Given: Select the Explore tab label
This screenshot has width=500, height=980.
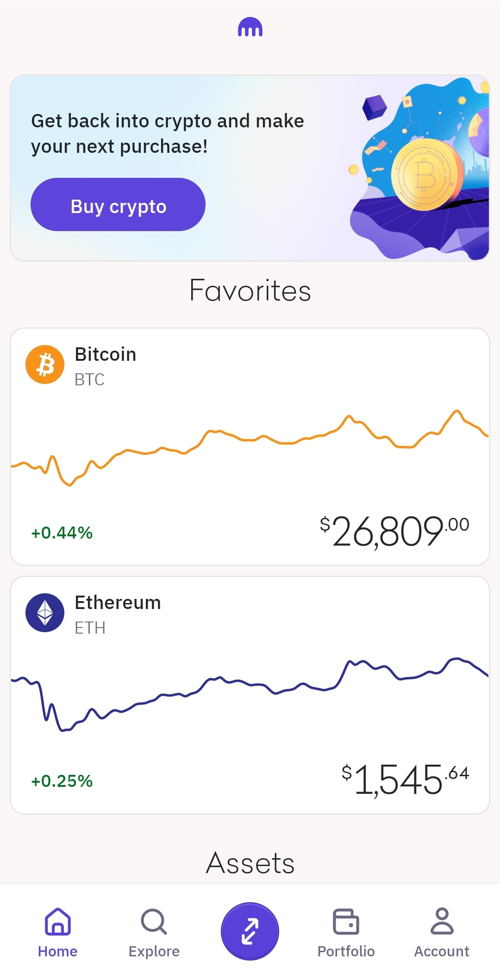Looking at the screenshot, I should pyautogui.click(x=154, y=951).
